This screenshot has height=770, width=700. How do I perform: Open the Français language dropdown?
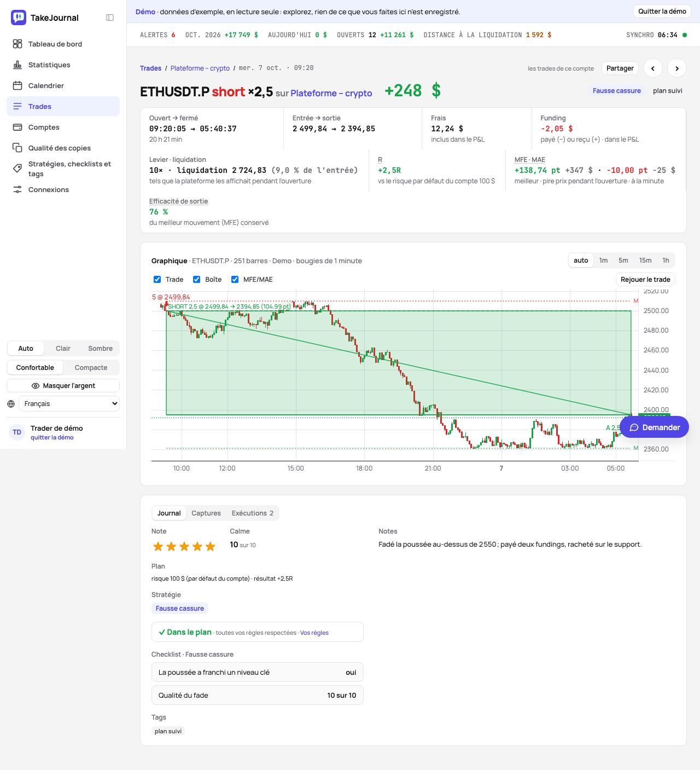(x=69, y=404)
